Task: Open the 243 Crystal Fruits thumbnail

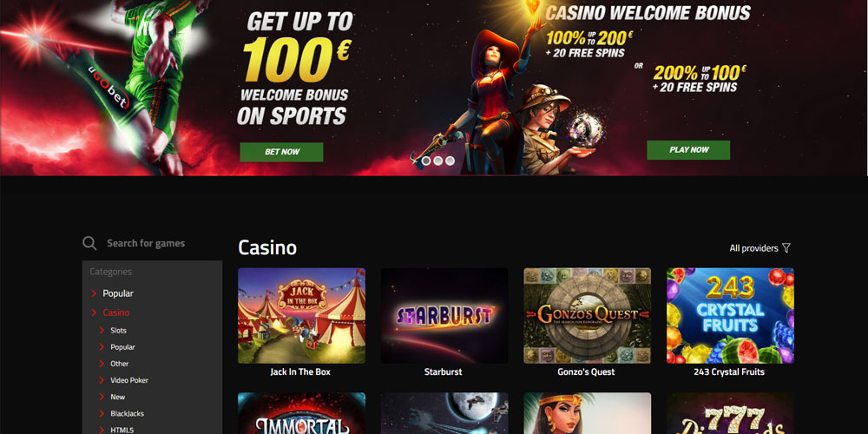Action: 730,316
